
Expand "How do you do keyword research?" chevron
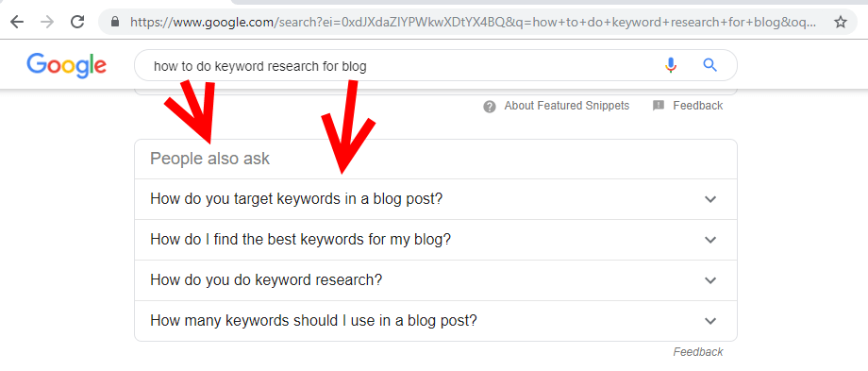point(710,280)
